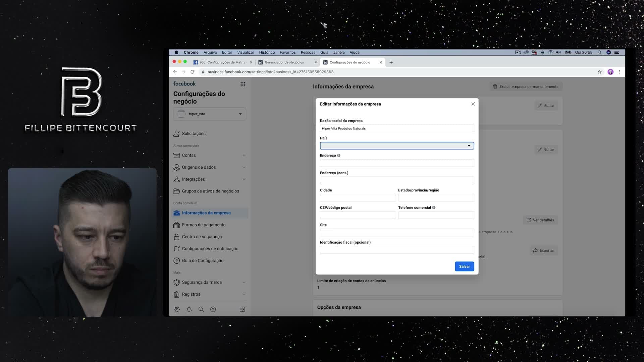
Task: Bookmark this page with the star icon
Action: click(600, 72)
